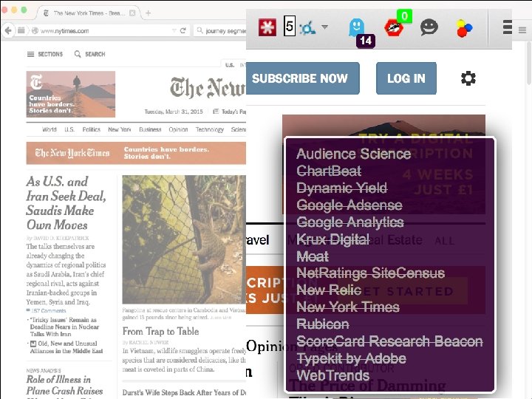Click the orange New York Times banner ad

coord(136,153)
